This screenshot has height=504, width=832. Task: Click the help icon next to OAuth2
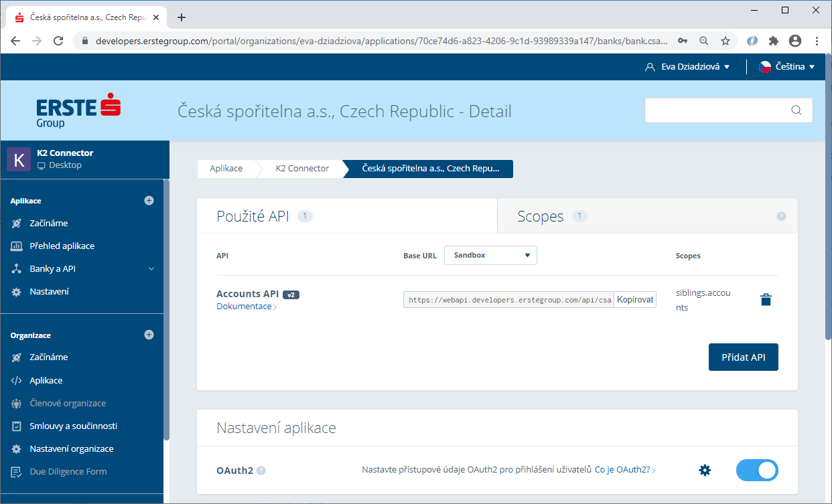tap(261, 471)
